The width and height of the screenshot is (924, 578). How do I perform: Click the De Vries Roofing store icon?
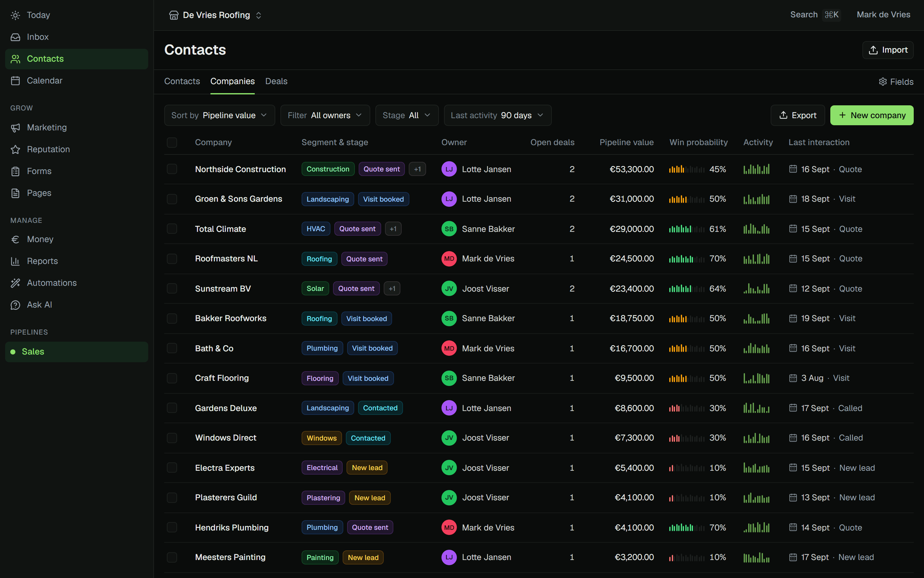(174, 15)
